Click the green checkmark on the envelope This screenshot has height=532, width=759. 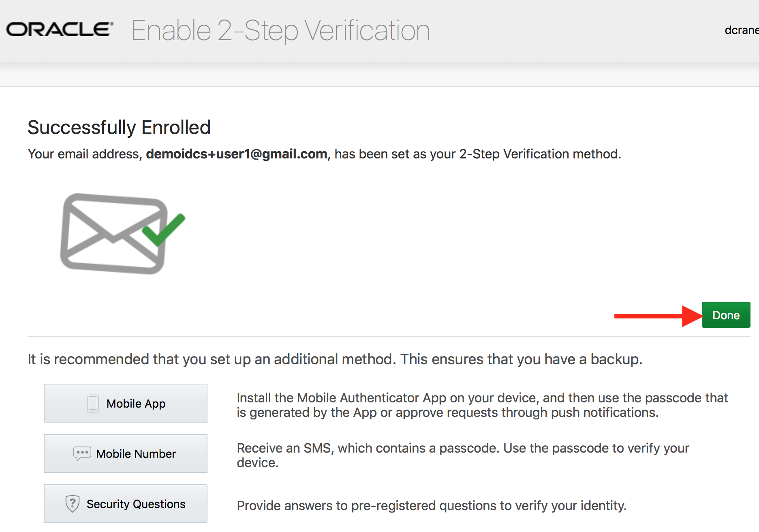point(164,230)
